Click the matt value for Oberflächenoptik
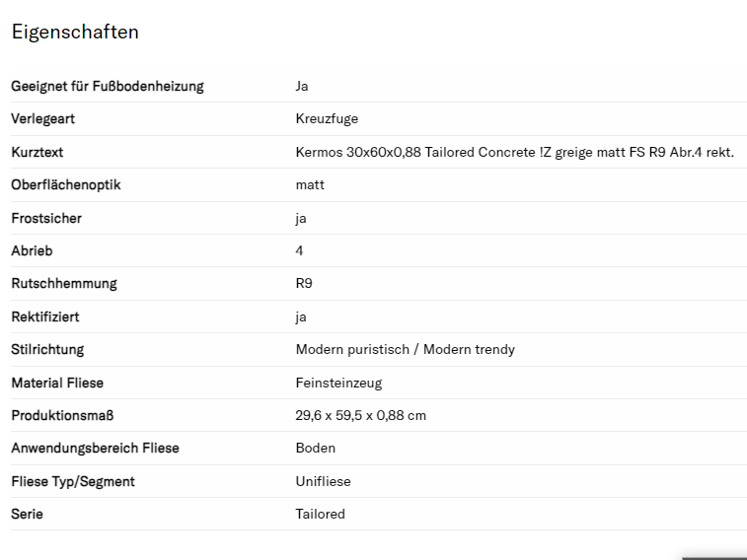 pos(310,184)
